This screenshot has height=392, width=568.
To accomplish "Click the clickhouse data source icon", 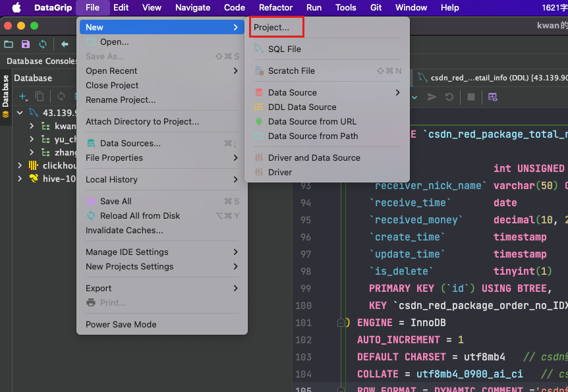I will click(34, 165).
